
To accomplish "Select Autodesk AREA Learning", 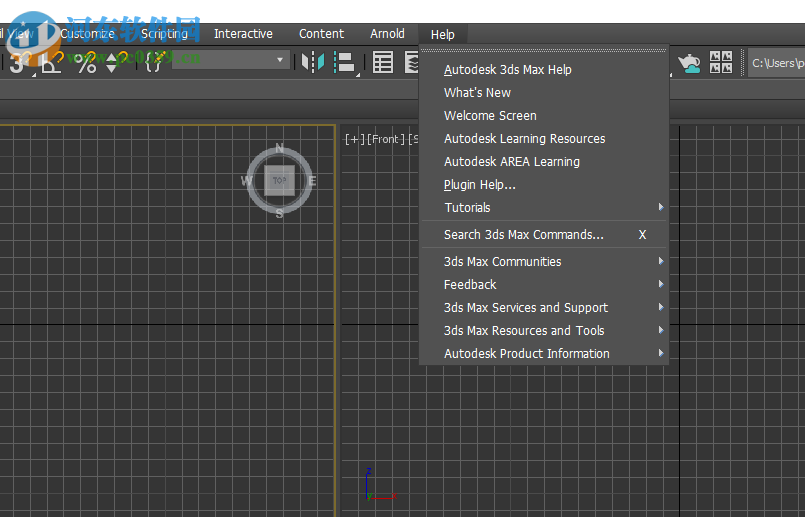I will click(x=544, y=162).
